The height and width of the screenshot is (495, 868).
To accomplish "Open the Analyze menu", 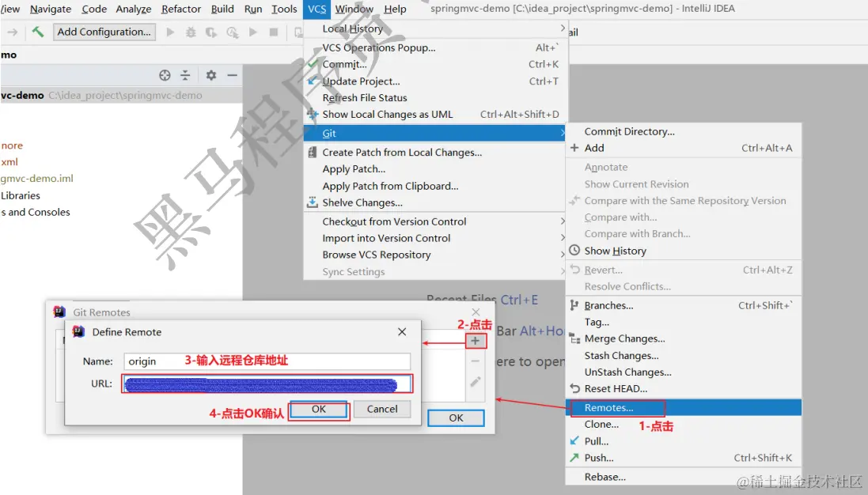I will [x=134, y=9].
